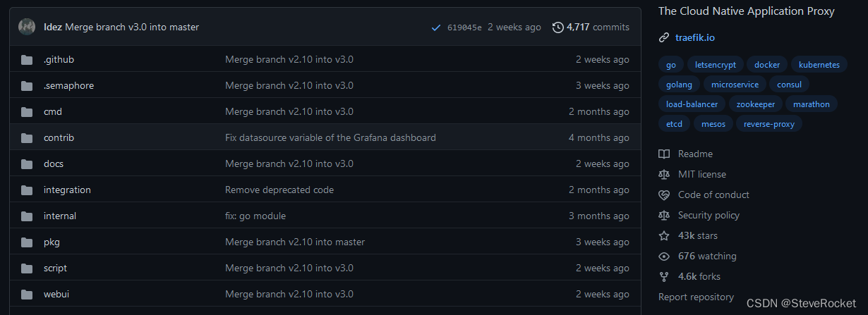
Task: Click the link icon beside traefik.io
Action: tap(663, 37)
